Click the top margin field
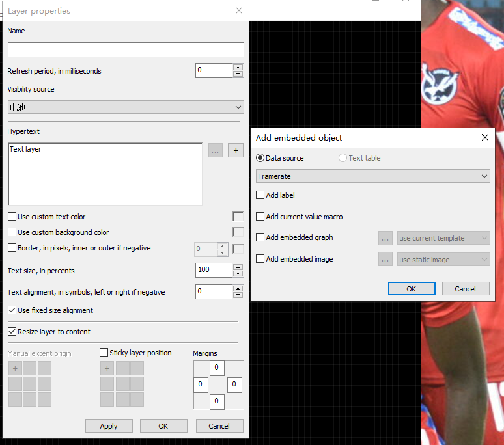 (x=217, y=368)
